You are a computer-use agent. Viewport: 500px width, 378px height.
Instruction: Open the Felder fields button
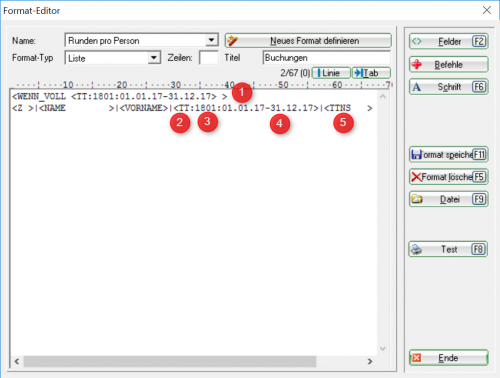click(x=449, y=42)
